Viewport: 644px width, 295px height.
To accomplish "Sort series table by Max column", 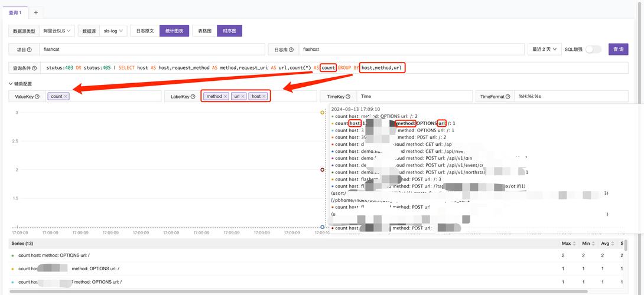I will point(566,243).
